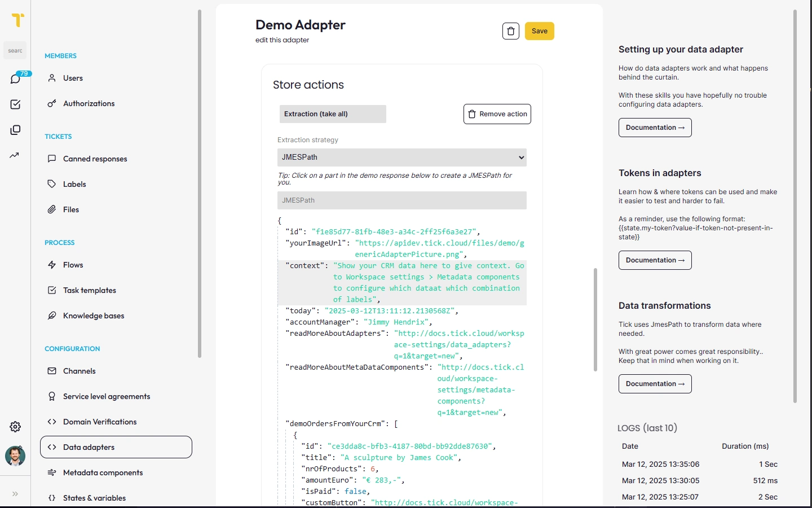Click the right help panel scrollbar

click(795, 206)
